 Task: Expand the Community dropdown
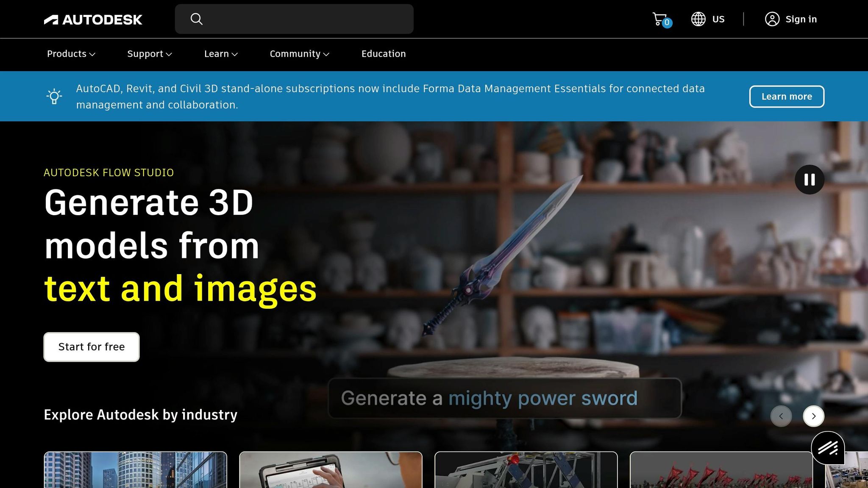pos(300,54)
